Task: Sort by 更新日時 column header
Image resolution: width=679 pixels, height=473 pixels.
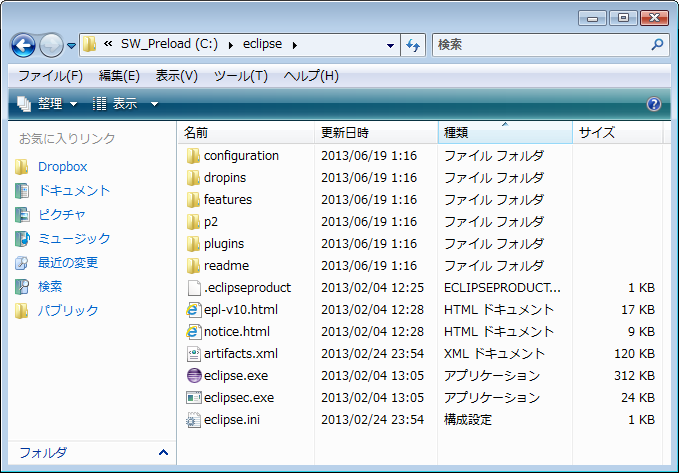Action: pyautogui.click(x=376, y=133)
